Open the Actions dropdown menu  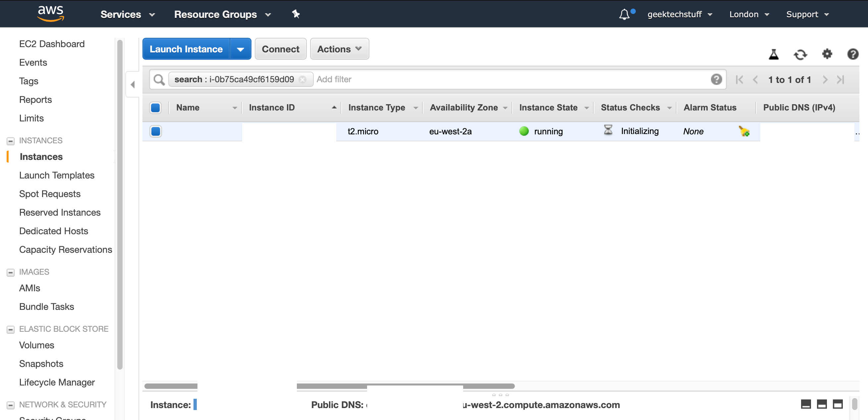point(339,49)
